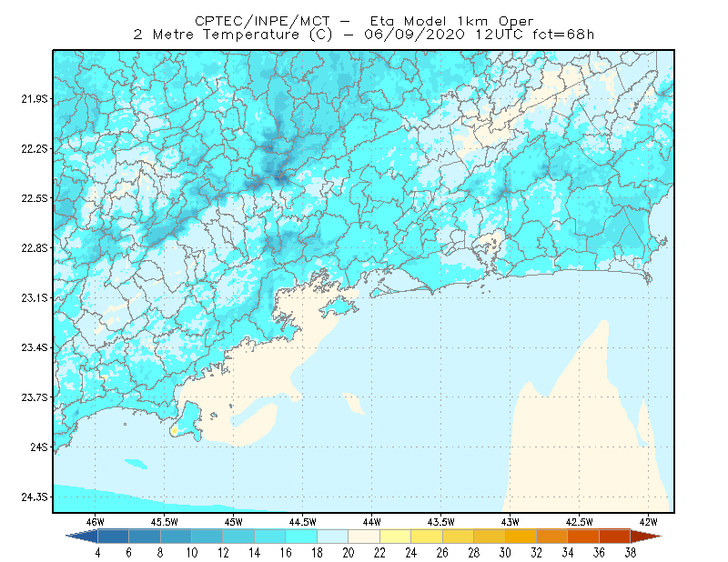Click the 16-18 cyan colorbar swatch

[301, 537]
